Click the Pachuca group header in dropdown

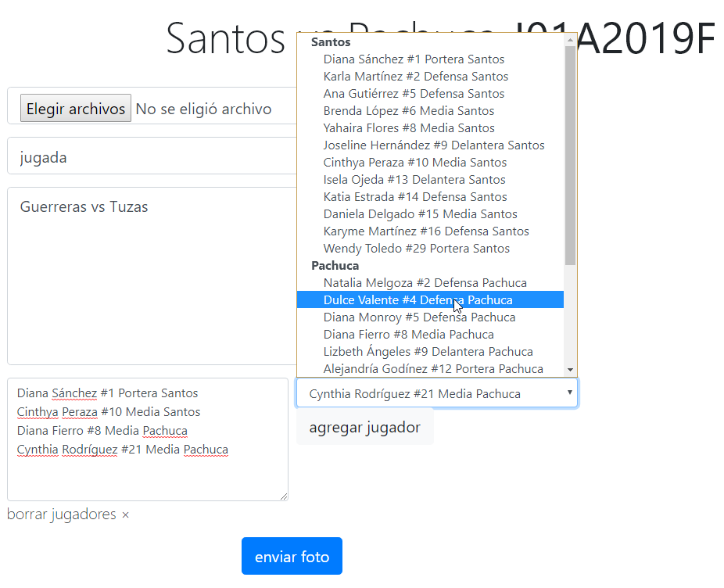click(x=335, y=266)
